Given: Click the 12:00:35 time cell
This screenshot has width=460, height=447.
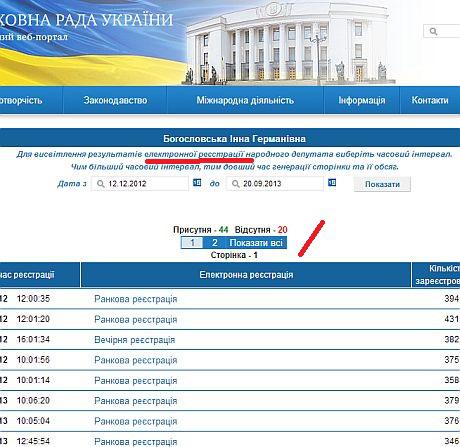Looking at the screenshot, I should click(x=33, y=299).
